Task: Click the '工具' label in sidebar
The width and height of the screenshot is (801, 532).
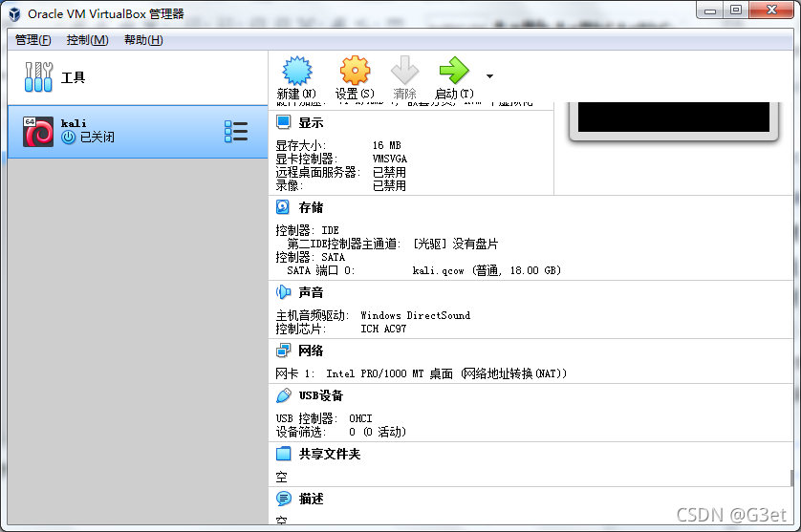Action: click(x=73, y=77)
